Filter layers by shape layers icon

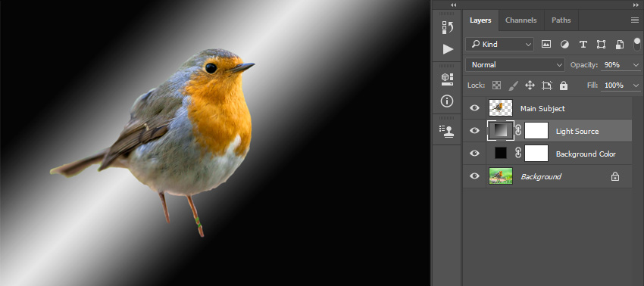(602, 45)
